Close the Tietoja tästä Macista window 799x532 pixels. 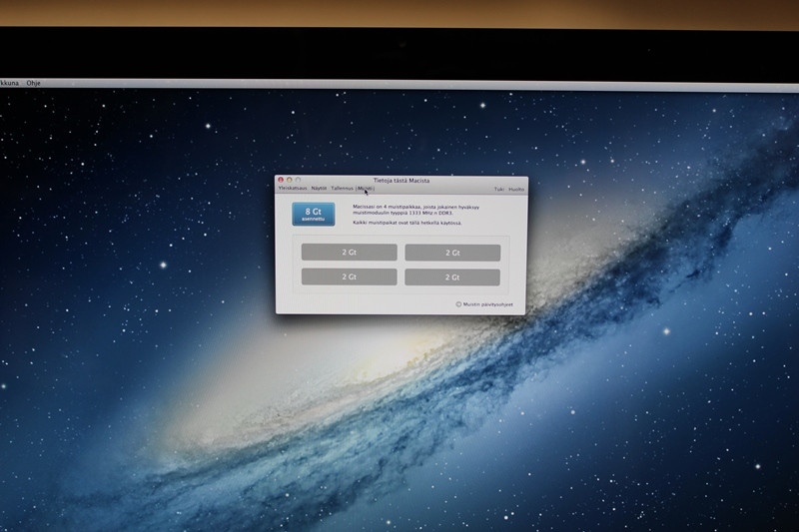pos(281,180)
